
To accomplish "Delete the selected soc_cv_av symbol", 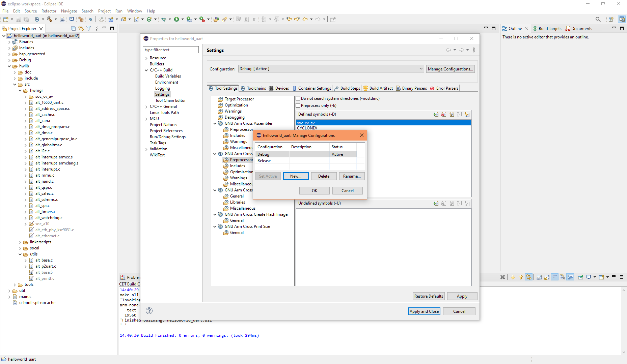I will 444,114.
